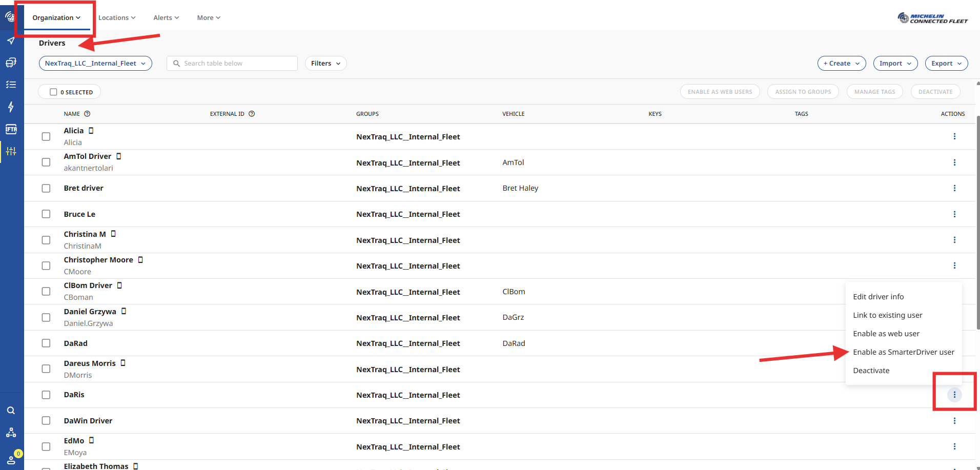Open the Filters dropdown

325,64
